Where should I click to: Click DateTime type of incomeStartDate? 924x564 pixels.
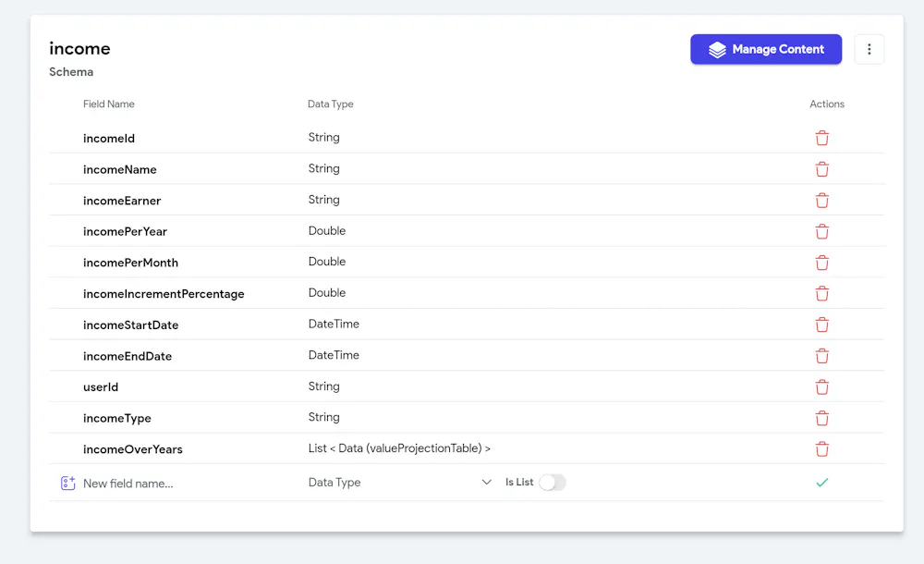point(334,324)
